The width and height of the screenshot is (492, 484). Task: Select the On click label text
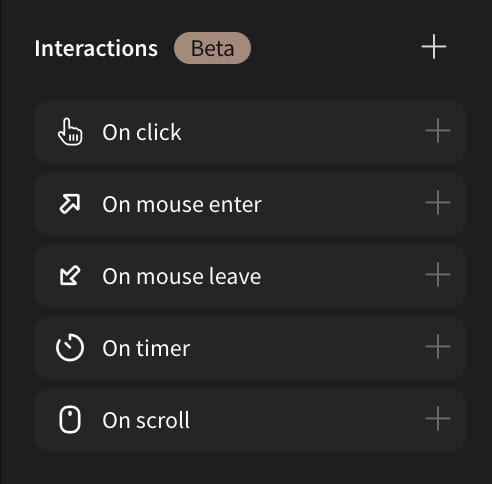coord(142,132)
